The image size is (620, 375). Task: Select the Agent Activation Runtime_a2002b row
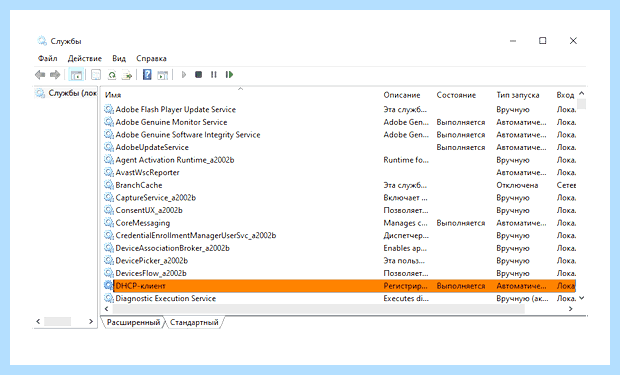click(340, 160)
